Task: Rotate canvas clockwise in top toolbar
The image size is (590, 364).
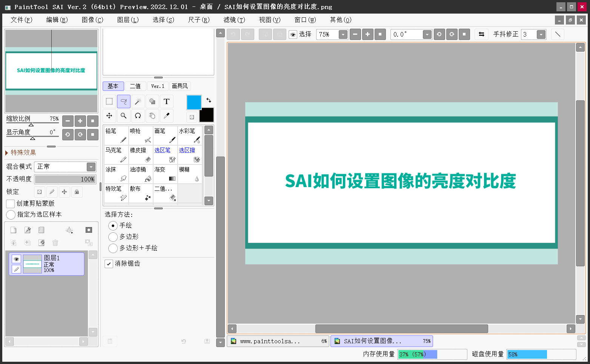Action: click(x=452, y=34)
